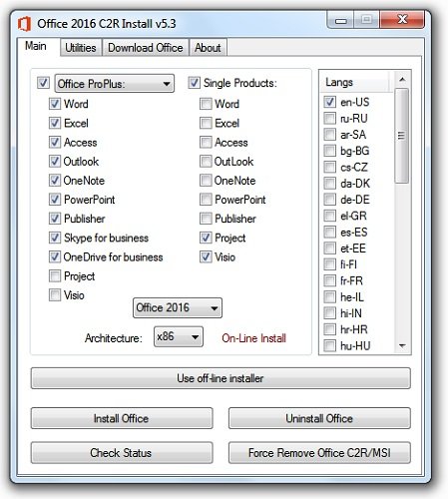Check Access under Single Products
Screen dimensions: 448x499
[206, 143]
